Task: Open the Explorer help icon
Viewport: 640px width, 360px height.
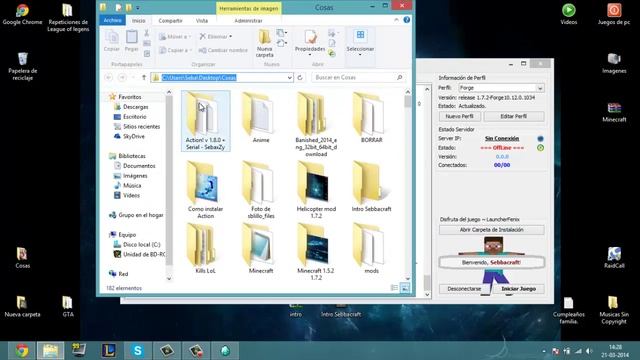Action: (x=407, y=20)
